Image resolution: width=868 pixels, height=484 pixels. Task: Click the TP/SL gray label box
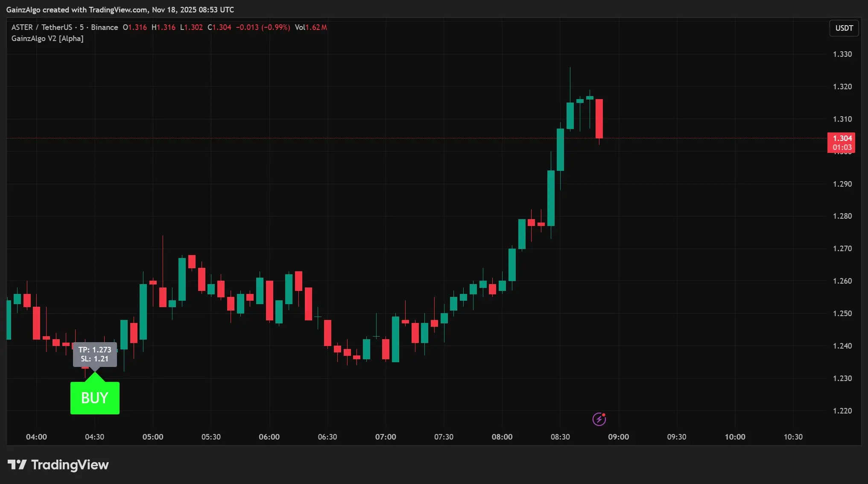(95, 354)
